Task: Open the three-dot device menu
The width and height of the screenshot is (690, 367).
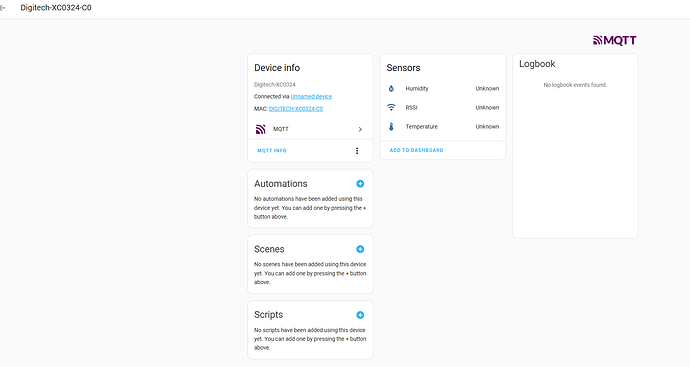Action: (x=357, y=150)
